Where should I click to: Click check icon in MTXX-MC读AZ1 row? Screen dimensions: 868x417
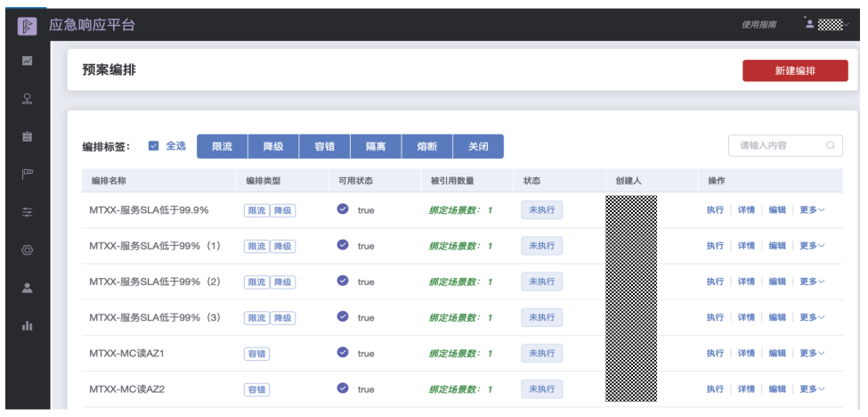343,352
